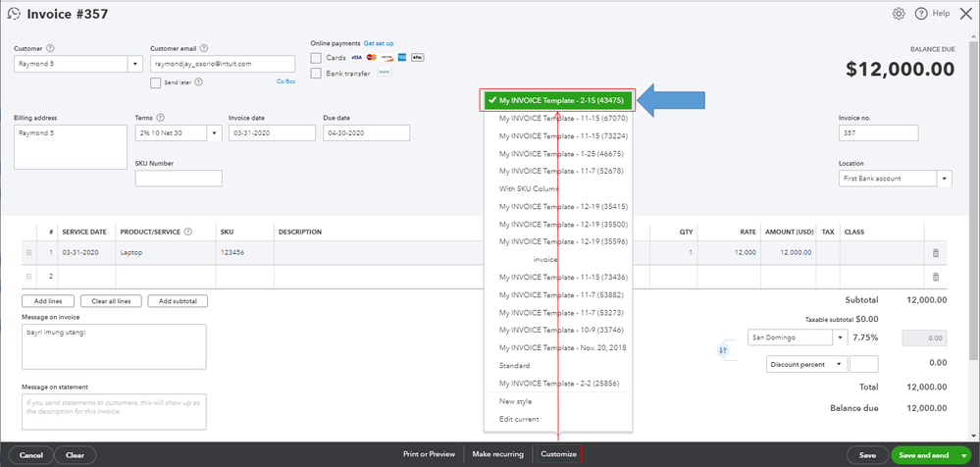Click the Save and send button
The height and width of the screenshot is (467, 980).
coord(924,455)
